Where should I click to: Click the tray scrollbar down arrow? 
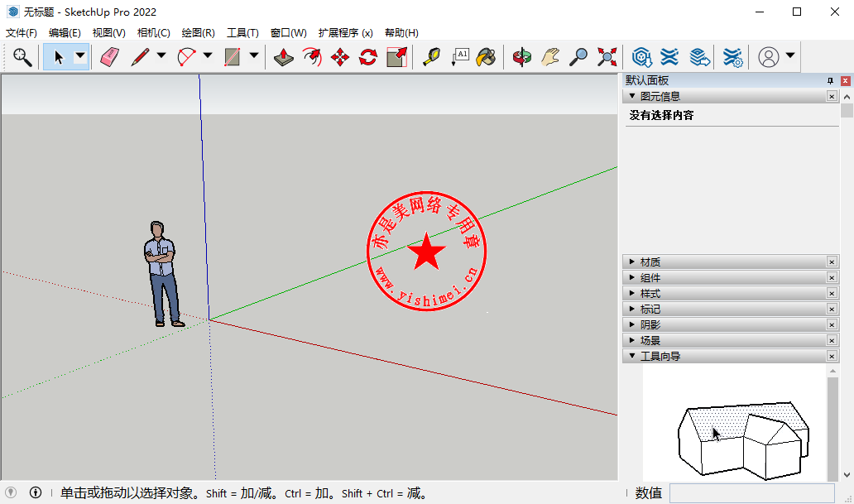point(847,475)
